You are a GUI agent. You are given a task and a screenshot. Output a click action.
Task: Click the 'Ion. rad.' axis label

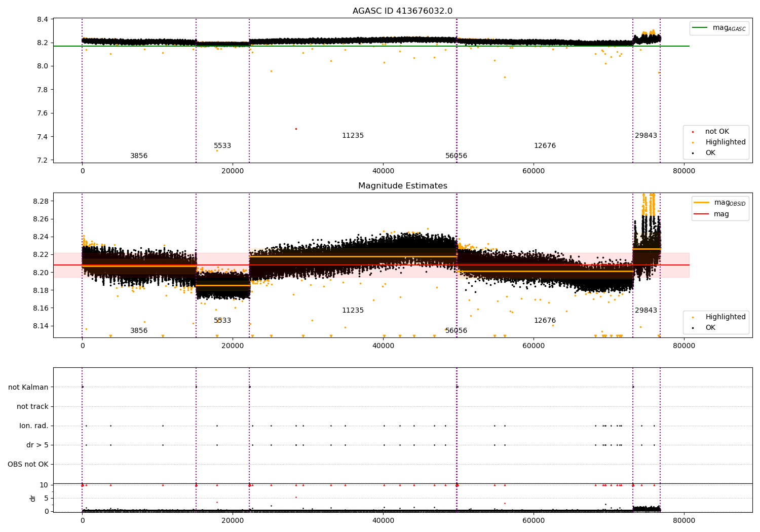(34, 426)
